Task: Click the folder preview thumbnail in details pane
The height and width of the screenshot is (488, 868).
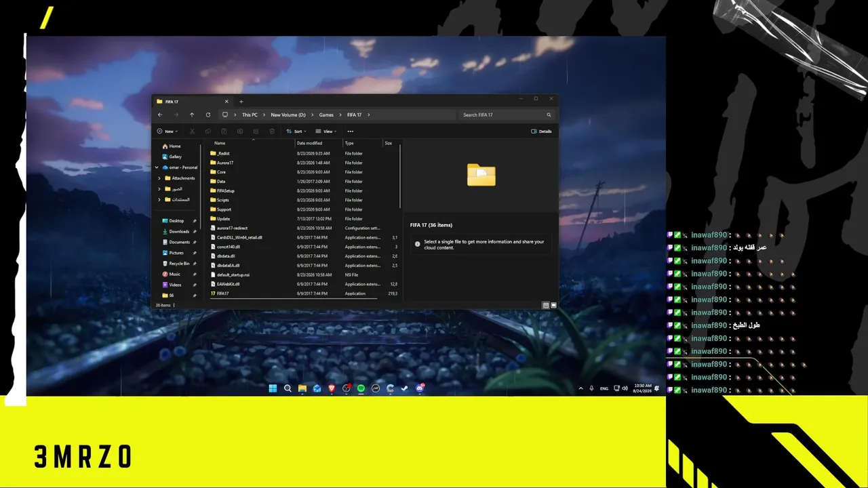Action: (481, 175)
